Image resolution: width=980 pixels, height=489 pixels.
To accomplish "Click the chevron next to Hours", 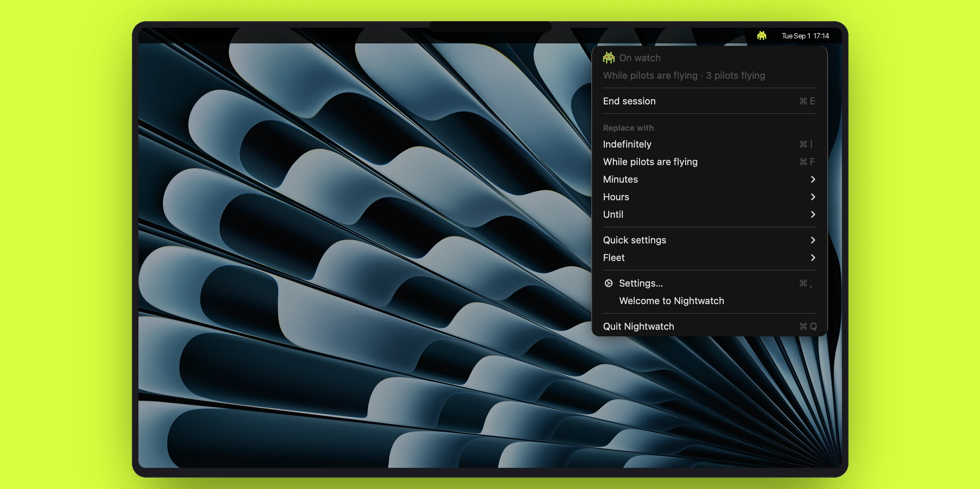I will (813, 197).
